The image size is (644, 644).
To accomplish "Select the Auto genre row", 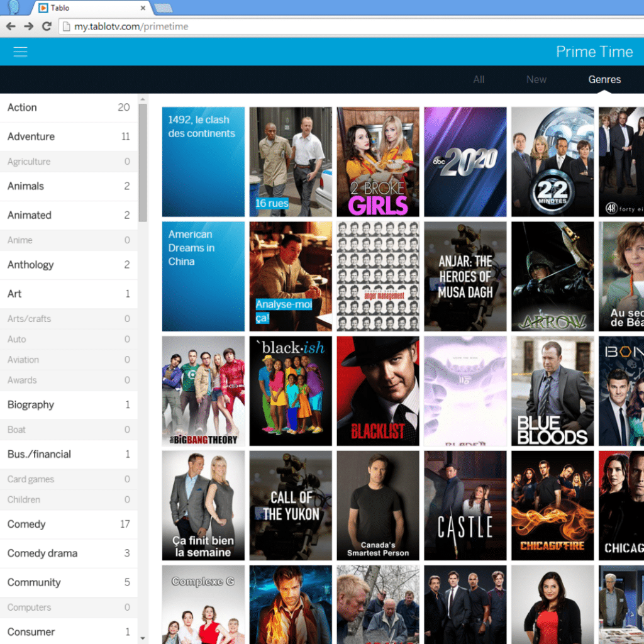I will point(69,339).
